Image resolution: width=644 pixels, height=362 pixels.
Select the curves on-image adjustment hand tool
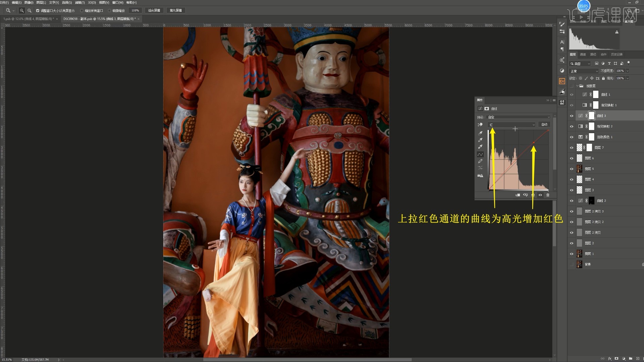(x=480, y=125)
